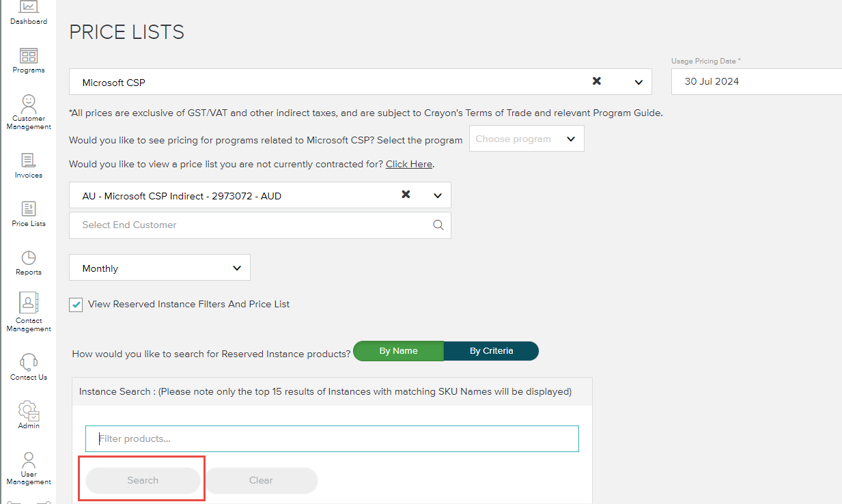842x504 pixels.
Task: Open the Choose program dropdown
Action: coord(526,139)
